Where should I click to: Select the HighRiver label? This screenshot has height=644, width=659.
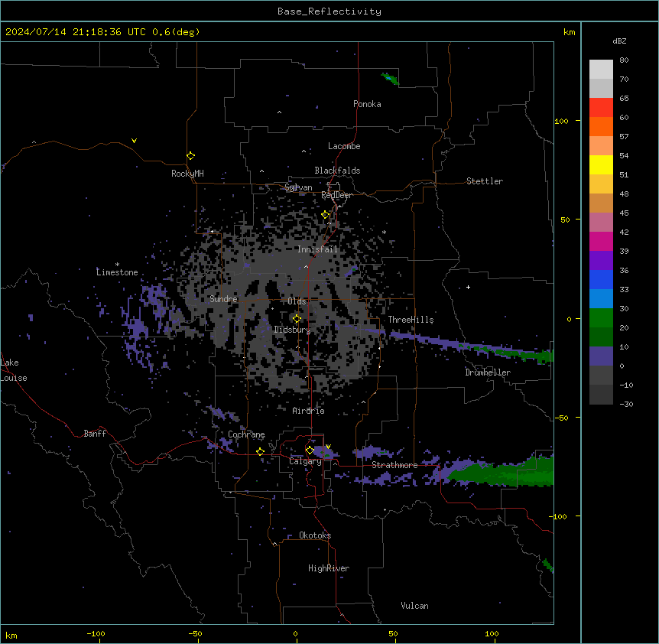329,568
